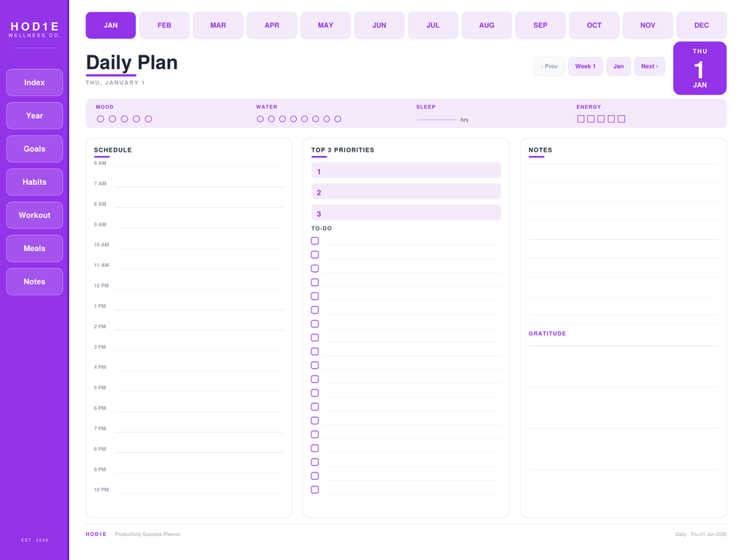The image size is (747, 560).
Task: Click the THU 1 JAN date badge
Action: coord(700,68)
